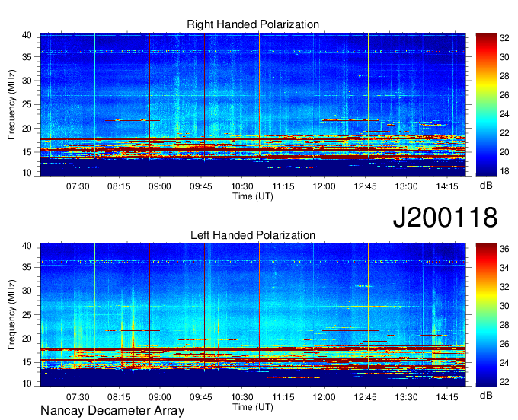
Task: Click the dB unit label below top colorbar
Action: coord(486,186)
